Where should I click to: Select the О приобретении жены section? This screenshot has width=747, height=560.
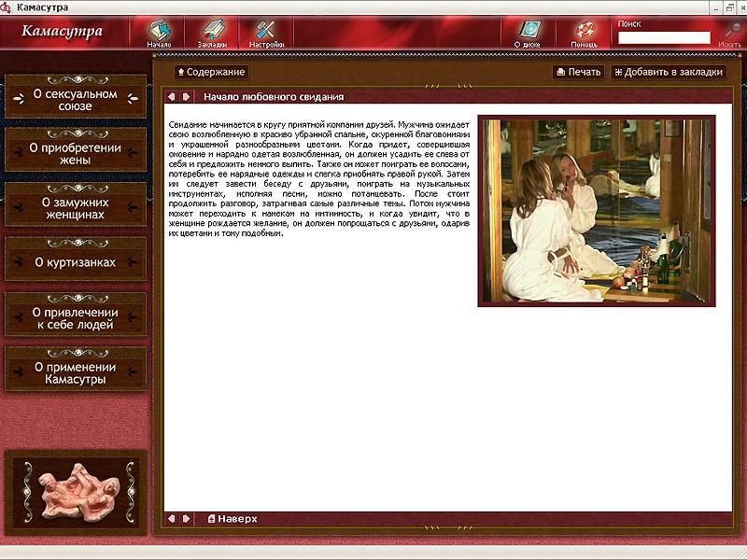[x=76, y=153]
